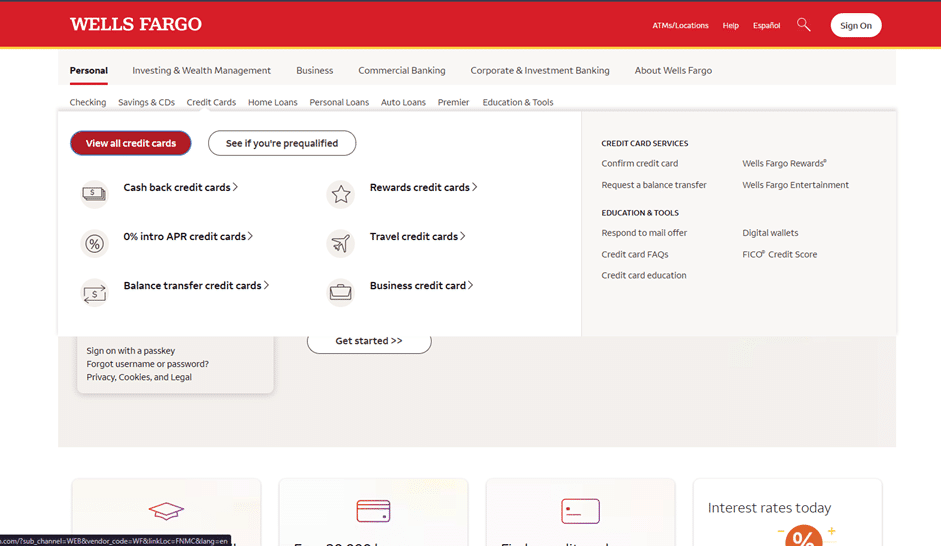The width and height of the screenshot is (941, 546).
Task: Open the Savings & CDs menu
Action: click(146, 102)
